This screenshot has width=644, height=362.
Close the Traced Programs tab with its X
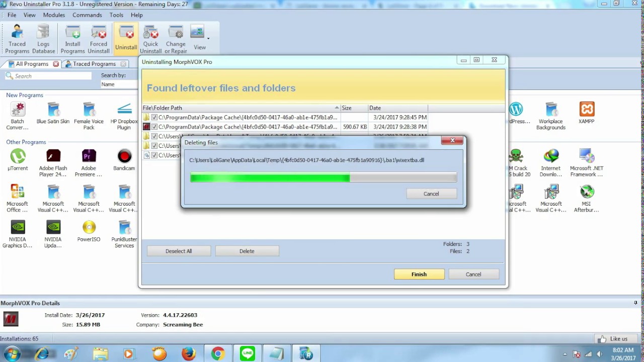(x=123, y=64)
